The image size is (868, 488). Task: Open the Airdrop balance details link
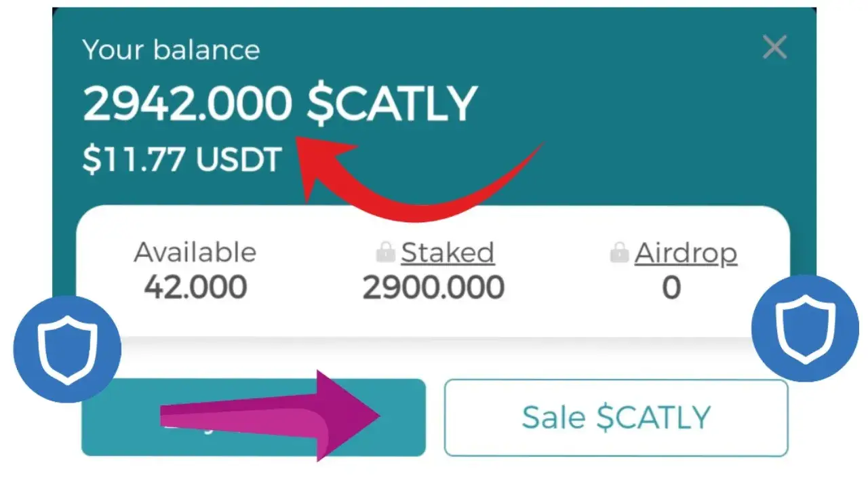pyautogui.click(x=686, y=253)
